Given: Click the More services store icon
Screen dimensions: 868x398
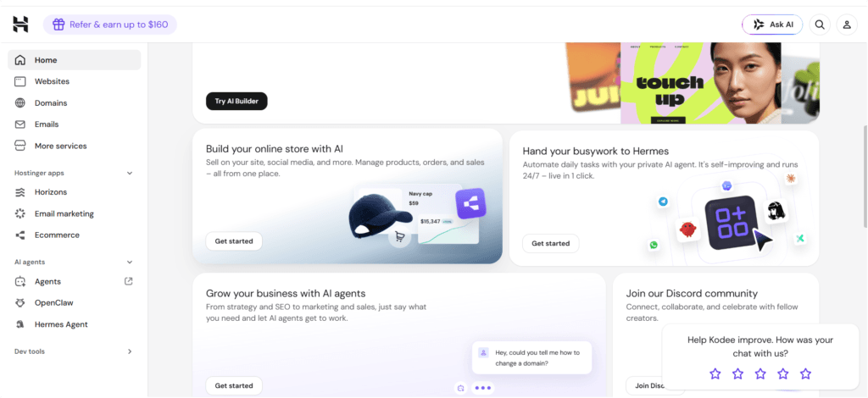Looking at the screenshot, I should (x=20, y=146).
